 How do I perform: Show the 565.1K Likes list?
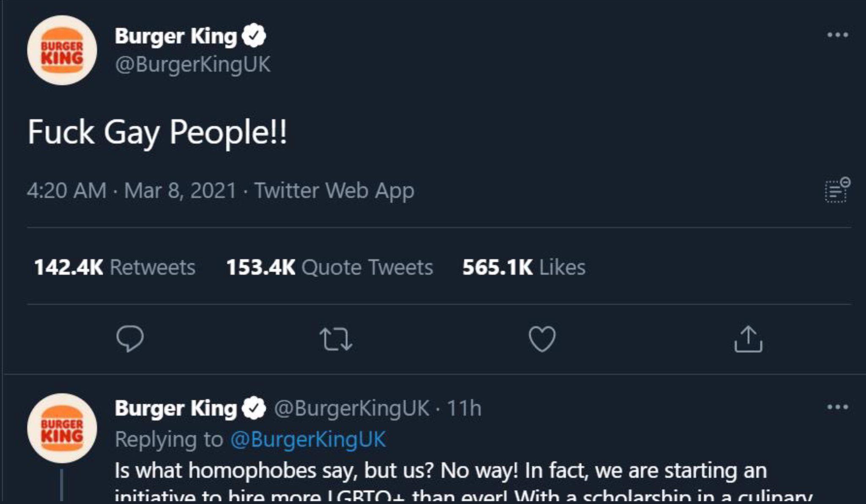tap(523, 267)
